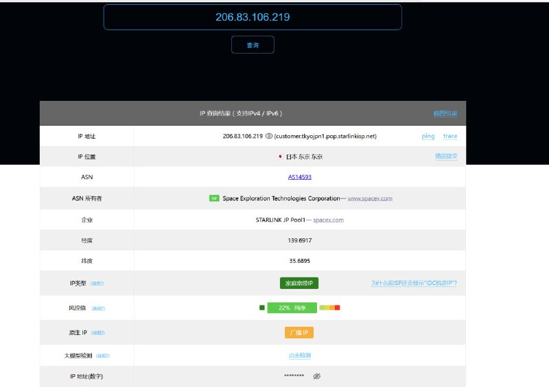Click 点击检测 to run LLM detection
Viewport: 549px width, 392px height.
300,356
